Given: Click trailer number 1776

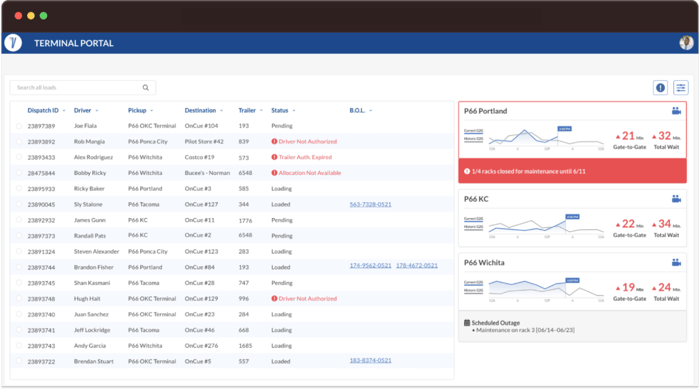Looking at the screenshot, I should 245,220.
